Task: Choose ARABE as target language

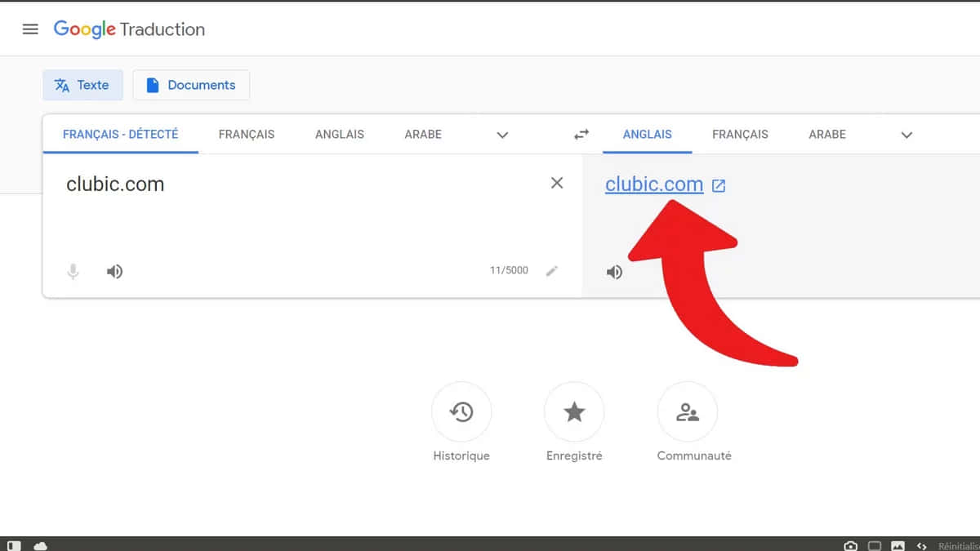Action: point(826,134)
